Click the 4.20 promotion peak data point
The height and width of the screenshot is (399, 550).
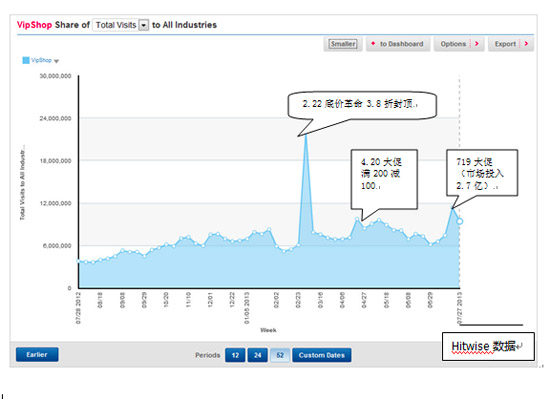[357, 219]
